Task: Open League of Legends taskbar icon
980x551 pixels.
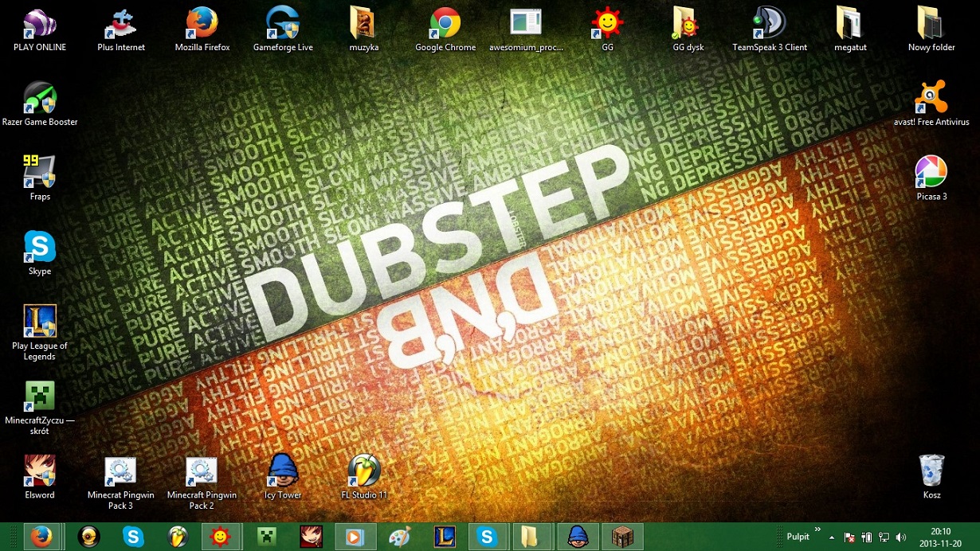Action: pos(444,537)
